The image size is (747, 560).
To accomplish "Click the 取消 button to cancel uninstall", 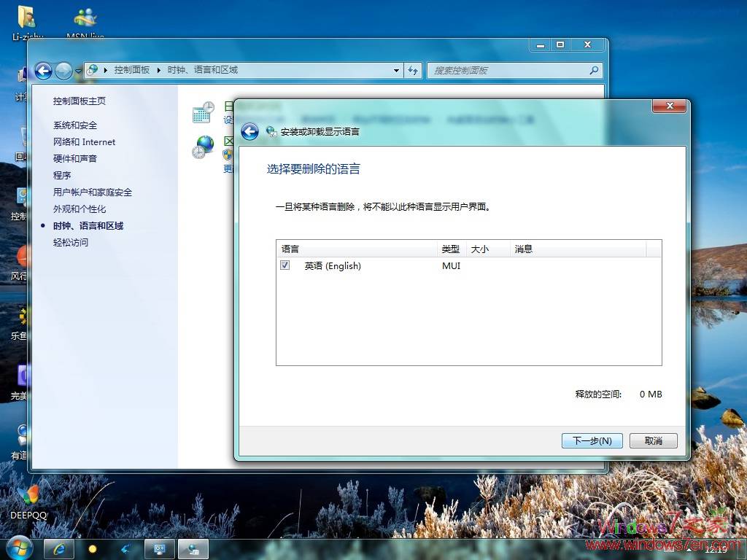I will (653, 440).
